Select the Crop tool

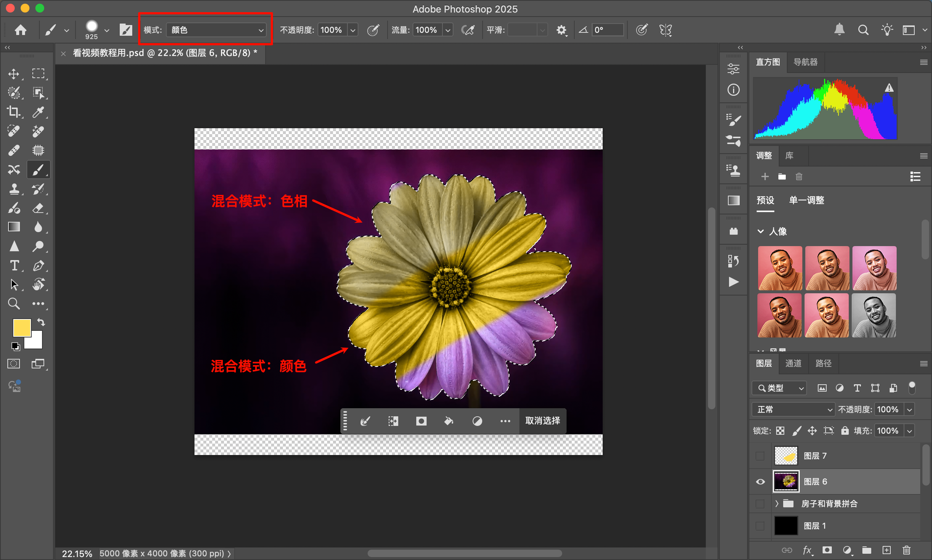(14, 112)
